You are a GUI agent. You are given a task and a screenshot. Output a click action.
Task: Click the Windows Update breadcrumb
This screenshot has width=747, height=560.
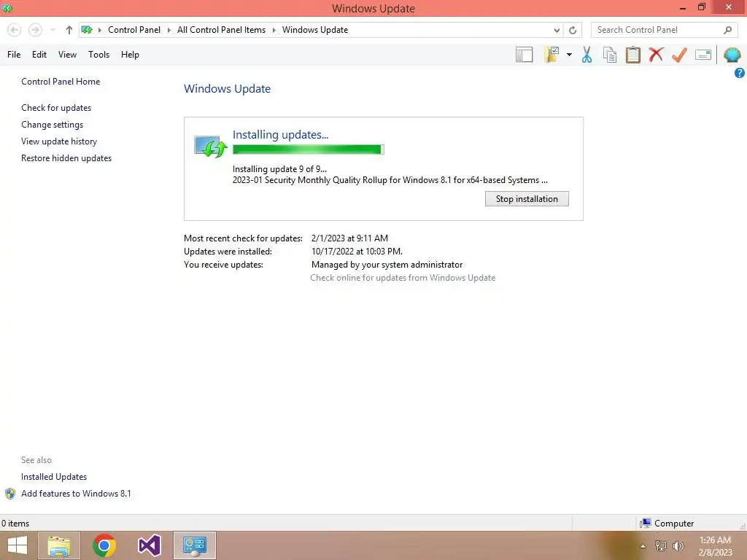click(x=315, y=30)
